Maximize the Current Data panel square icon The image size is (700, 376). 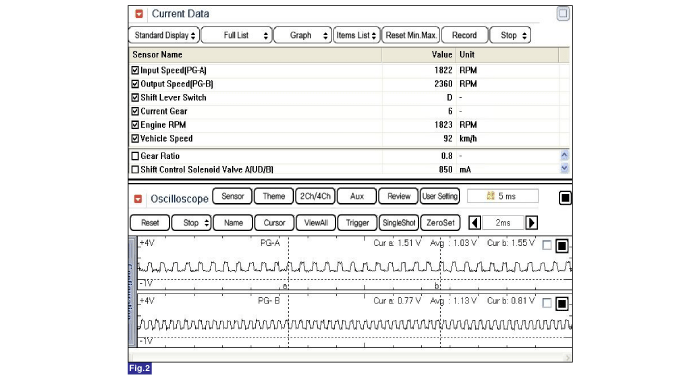pos(563,13)
